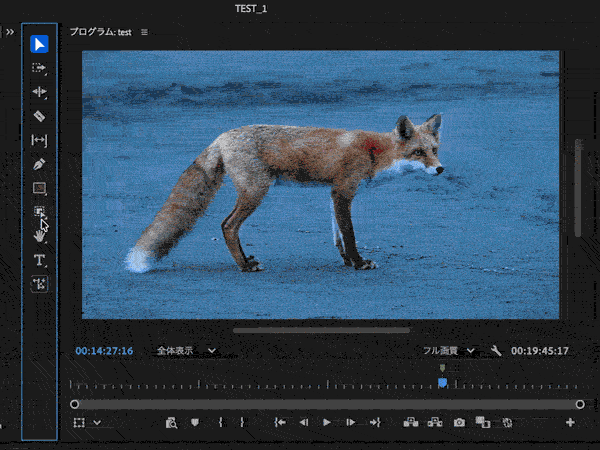Select the Hand tool
Viewport: 600px width, 450px height.
click(39, 236)
